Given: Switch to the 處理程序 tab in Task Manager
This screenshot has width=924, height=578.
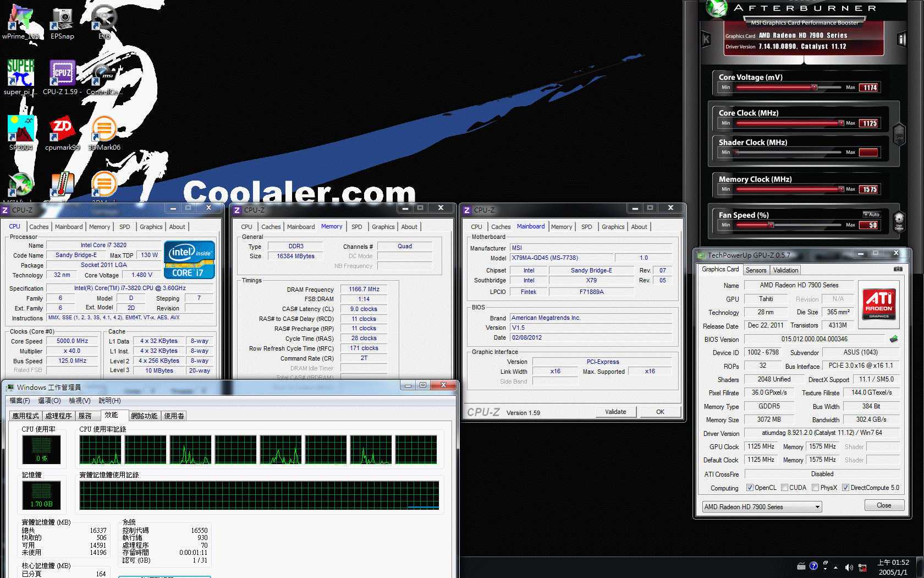Looking at the screenshot, I should pyautogui.click(x=58, y=416).
